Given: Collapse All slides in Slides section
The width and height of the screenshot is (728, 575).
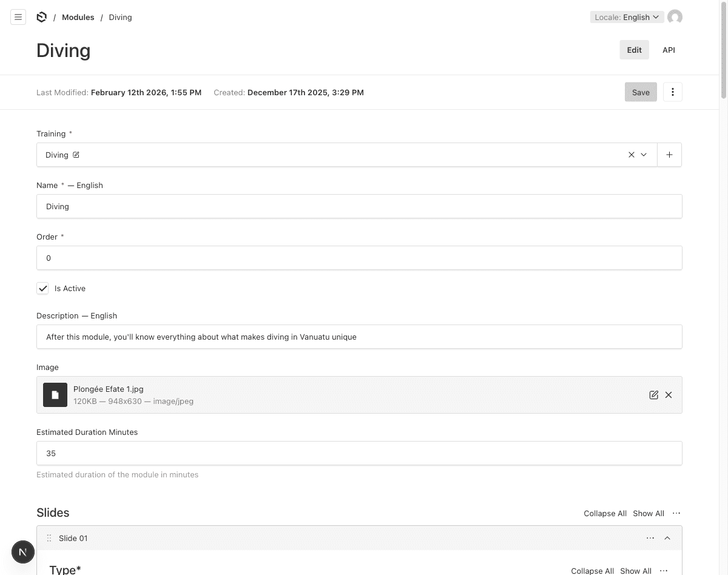Looking at the screenshot, I should (x=605, y=513).
